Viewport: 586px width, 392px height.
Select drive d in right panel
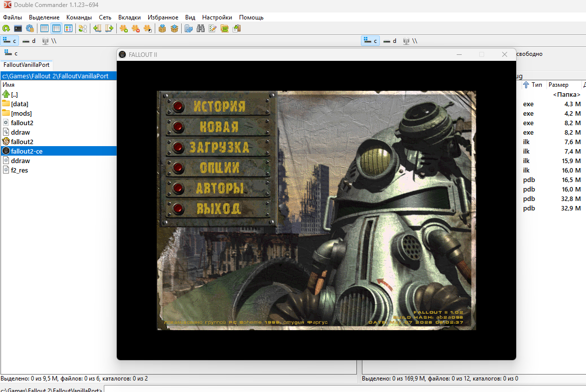coord(390,41)
